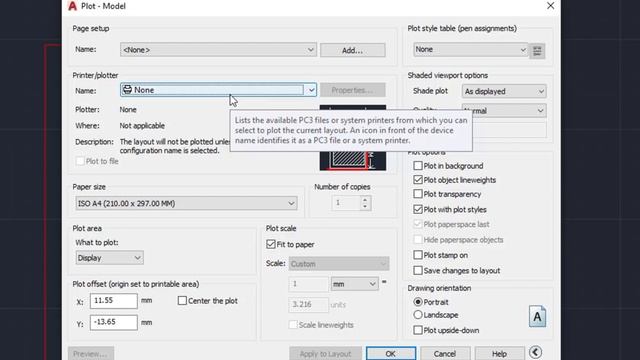
Task: Click the AutoCAD logo in the title bar
Action: [72, 6]
